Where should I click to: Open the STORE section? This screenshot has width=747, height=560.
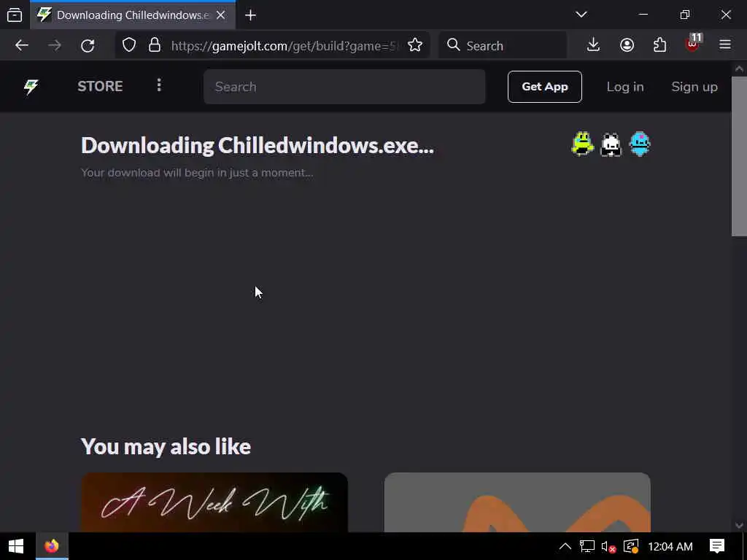100,86
